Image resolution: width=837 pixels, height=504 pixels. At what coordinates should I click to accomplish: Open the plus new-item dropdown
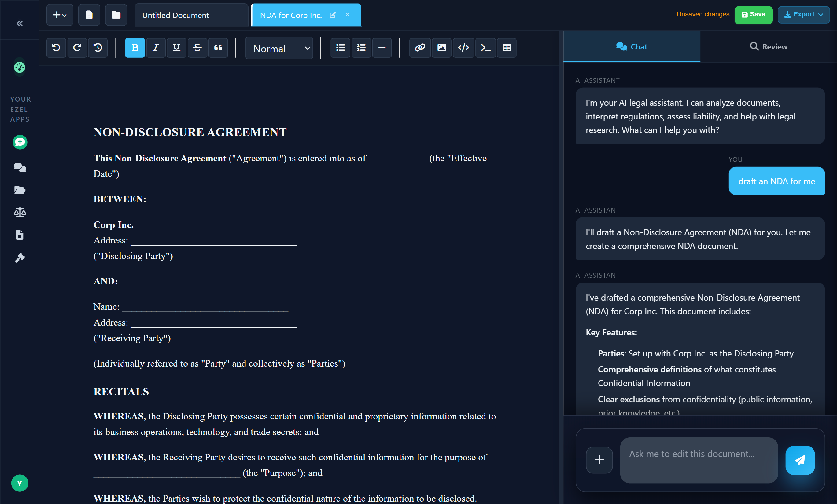point(59,15)
